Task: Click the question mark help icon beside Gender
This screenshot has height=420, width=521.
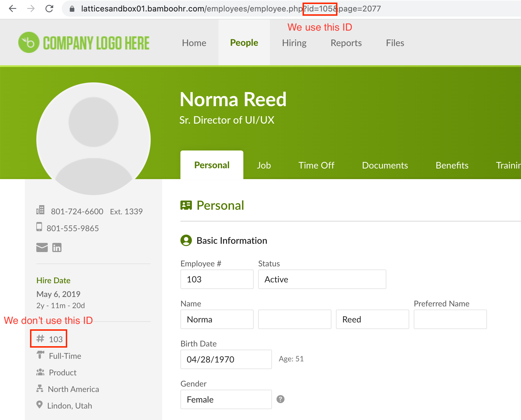Action: pos(281,399)
